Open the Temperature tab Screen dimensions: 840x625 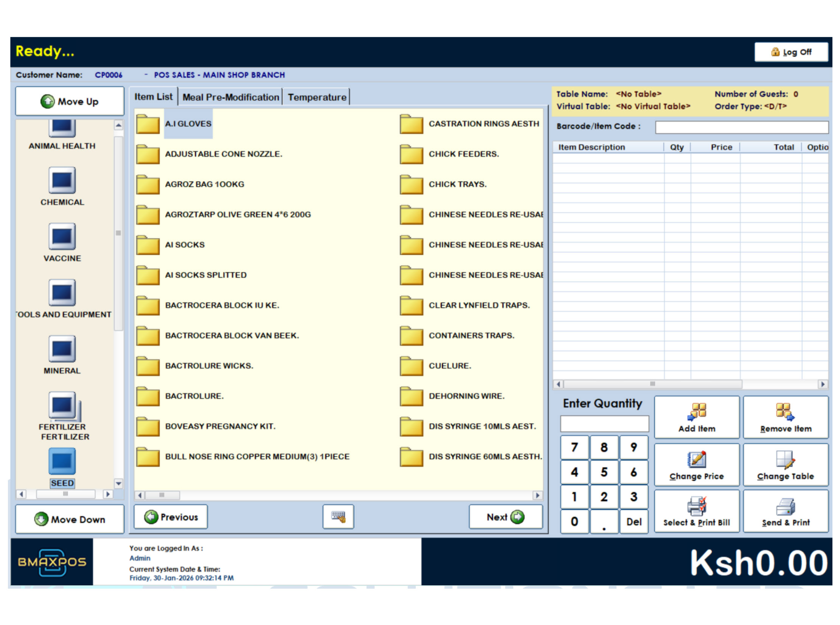(x=317, y=97)
